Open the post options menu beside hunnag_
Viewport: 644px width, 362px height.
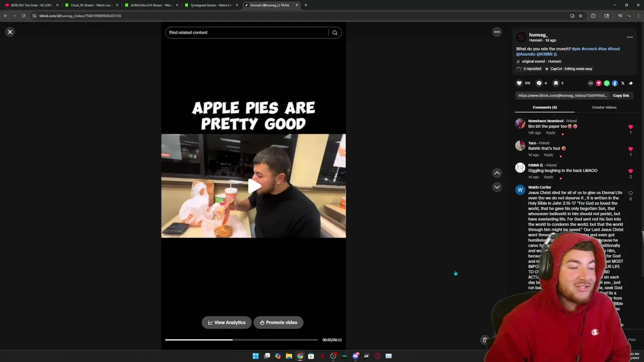(x=629, y=37)
